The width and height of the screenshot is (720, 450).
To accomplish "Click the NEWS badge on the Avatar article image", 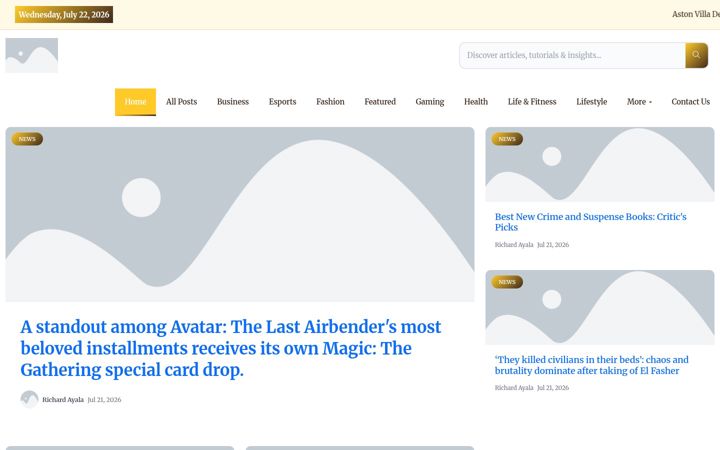I will pyautogui.click(x=27, y=139).
